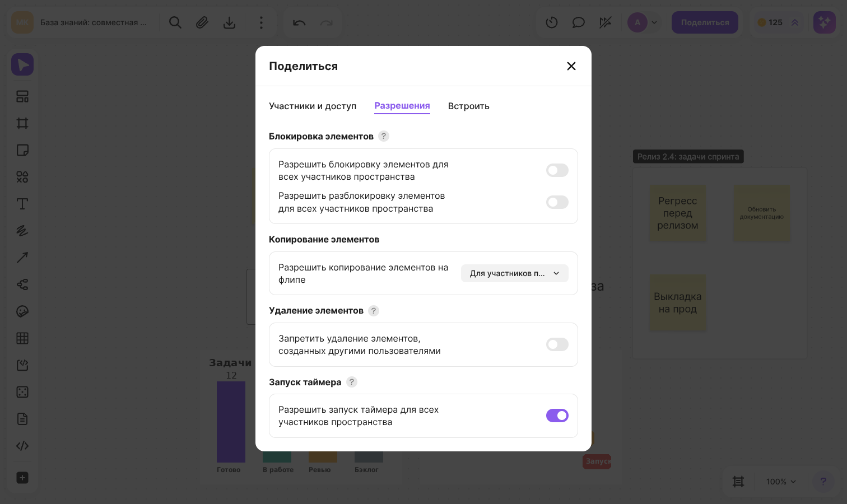
Task: Click the help icon beside "Запуск таймера"
Action: pos(352,382)
